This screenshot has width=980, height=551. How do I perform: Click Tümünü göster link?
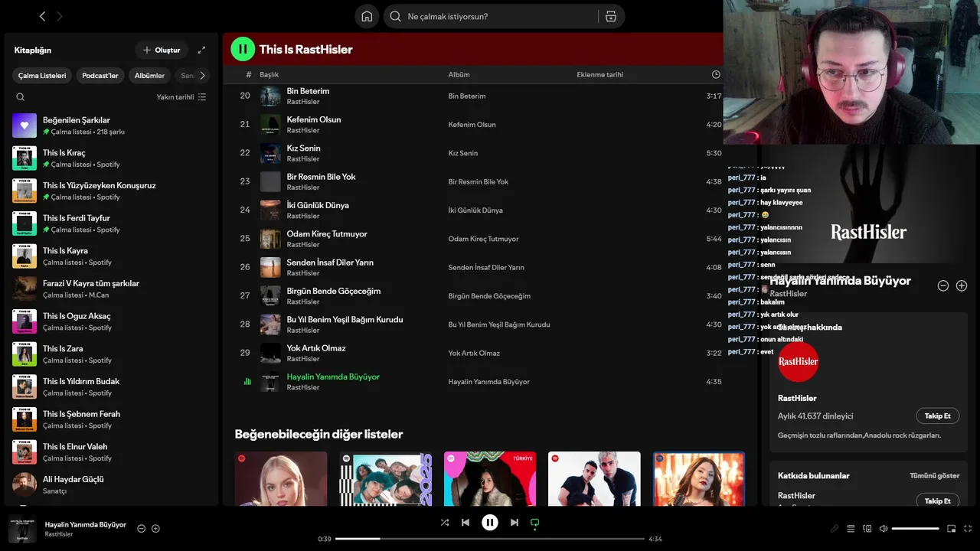pos(934,475)
